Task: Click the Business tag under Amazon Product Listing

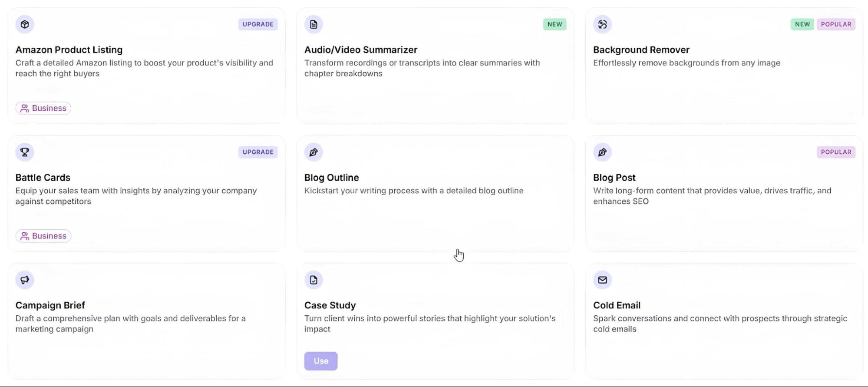Action: coord(43,108)
